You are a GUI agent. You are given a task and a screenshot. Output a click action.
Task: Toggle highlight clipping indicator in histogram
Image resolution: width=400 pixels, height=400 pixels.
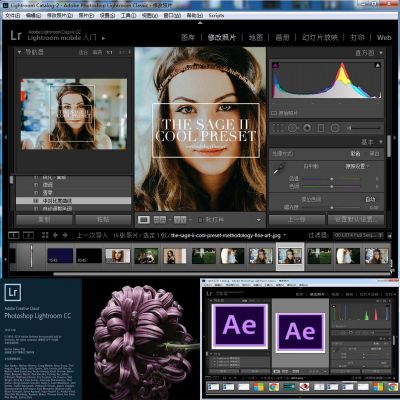[x=378, y=65]
